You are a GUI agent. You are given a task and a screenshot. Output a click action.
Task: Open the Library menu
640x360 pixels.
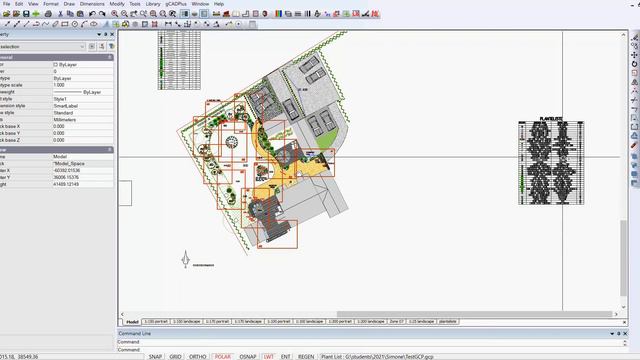[x=153, y=4]
